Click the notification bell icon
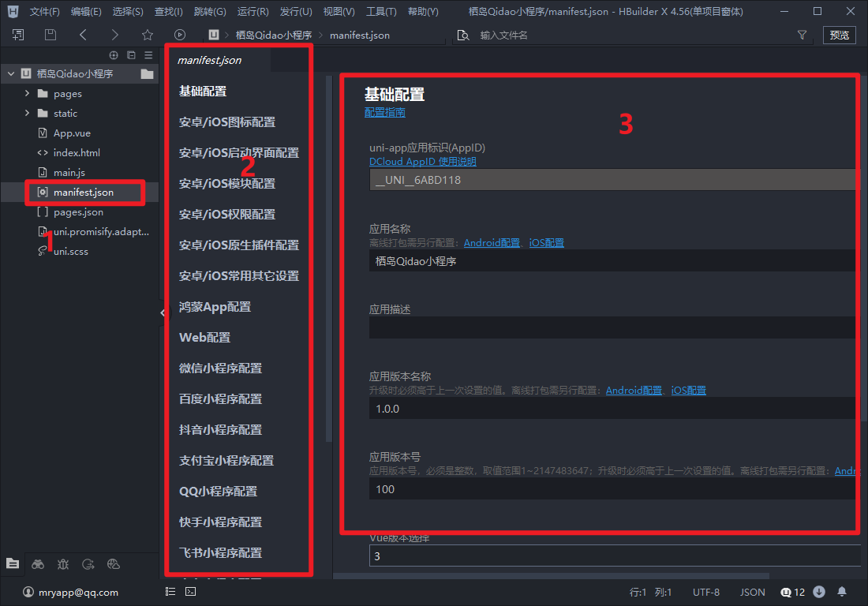This screenshot has width=868, height=606. point(842,592)
